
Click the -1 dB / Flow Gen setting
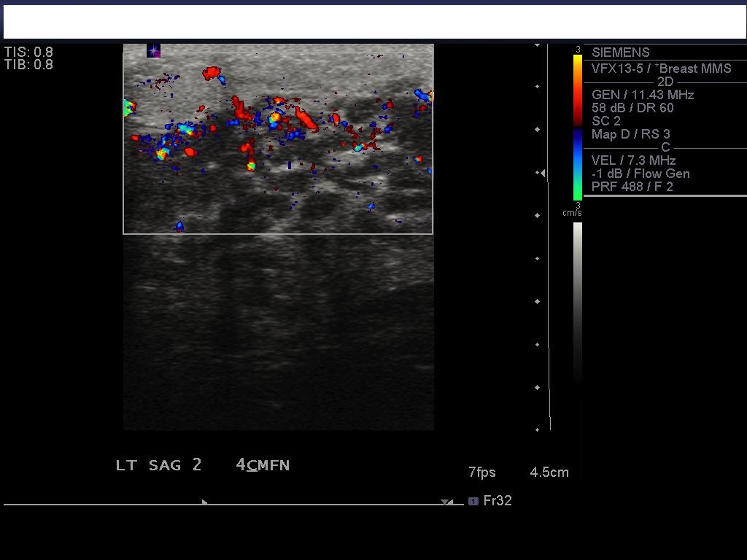[x=640, y=174]
